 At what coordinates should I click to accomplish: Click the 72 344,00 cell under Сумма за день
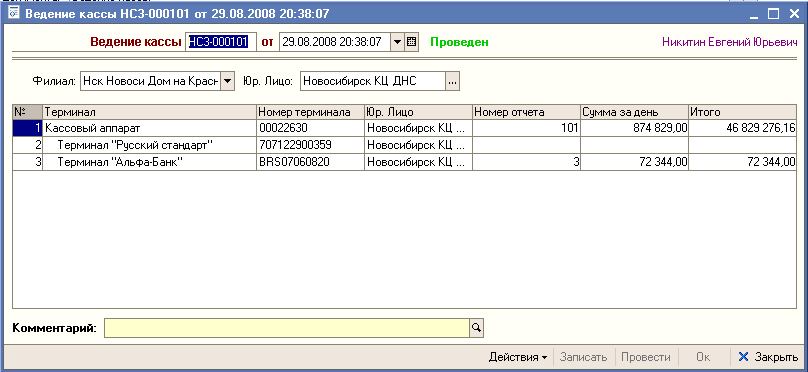[634, 163]
